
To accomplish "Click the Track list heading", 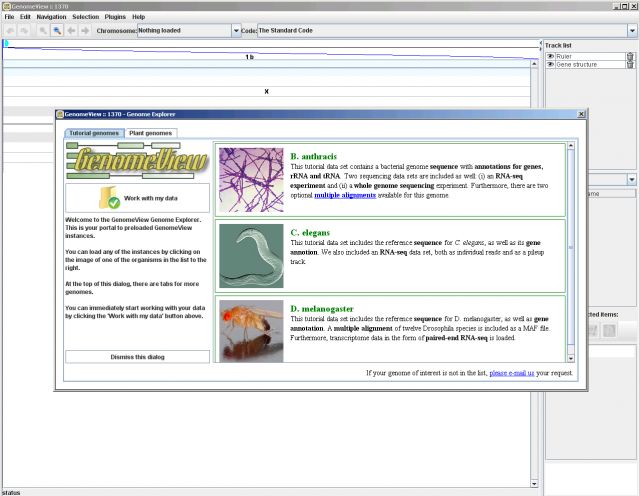I will 558,45.
